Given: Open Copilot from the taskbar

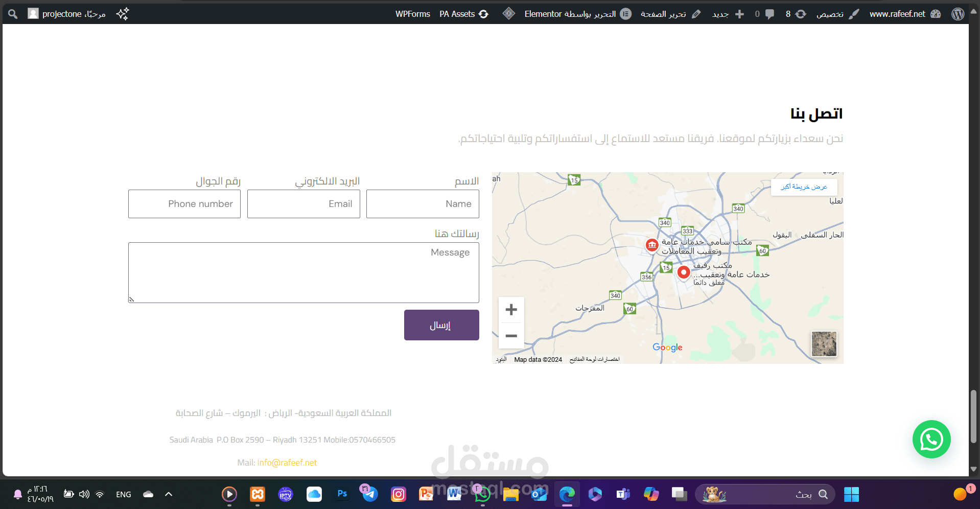Looking at the screenshot, I should pyautogui.click(x=651, y=494).
